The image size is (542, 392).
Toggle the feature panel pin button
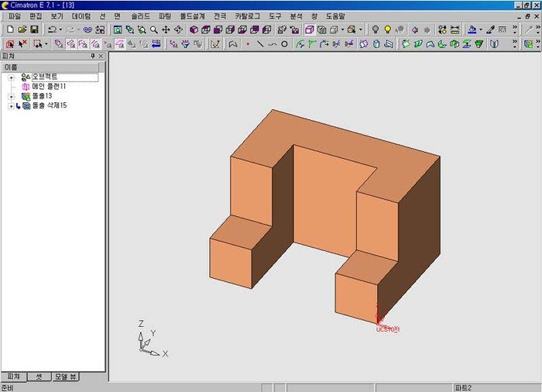(x=93, y=56)
